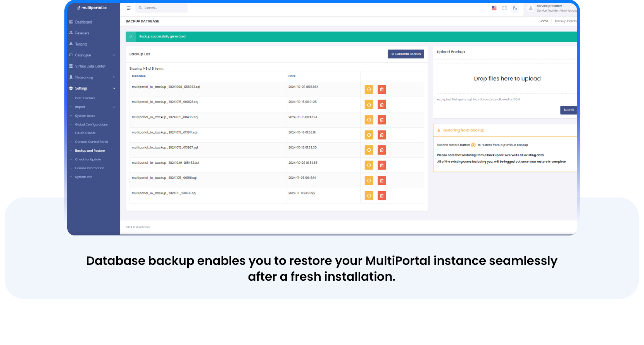
Task: Open Global Configurations settings
Action: click(x=92, y=125)
